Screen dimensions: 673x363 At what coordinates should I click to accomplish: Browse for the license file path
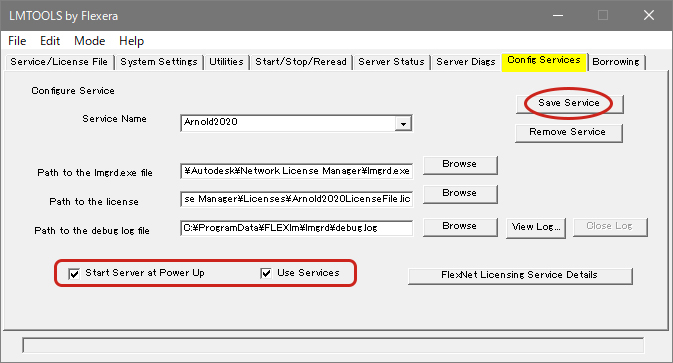[460, 194]
